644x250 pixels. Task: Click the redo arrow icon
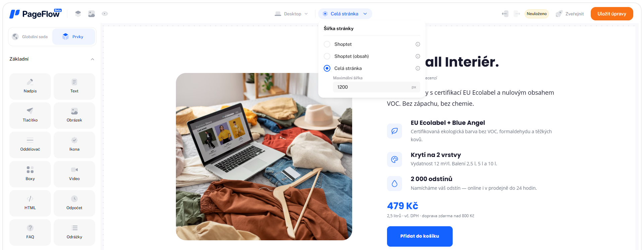517,14
